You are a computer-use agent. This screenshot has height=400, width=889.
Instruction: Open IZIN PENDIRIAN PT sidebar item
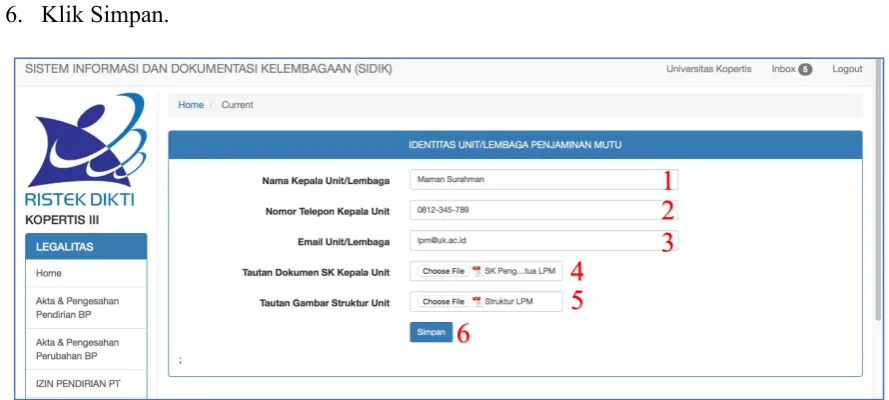86,384
